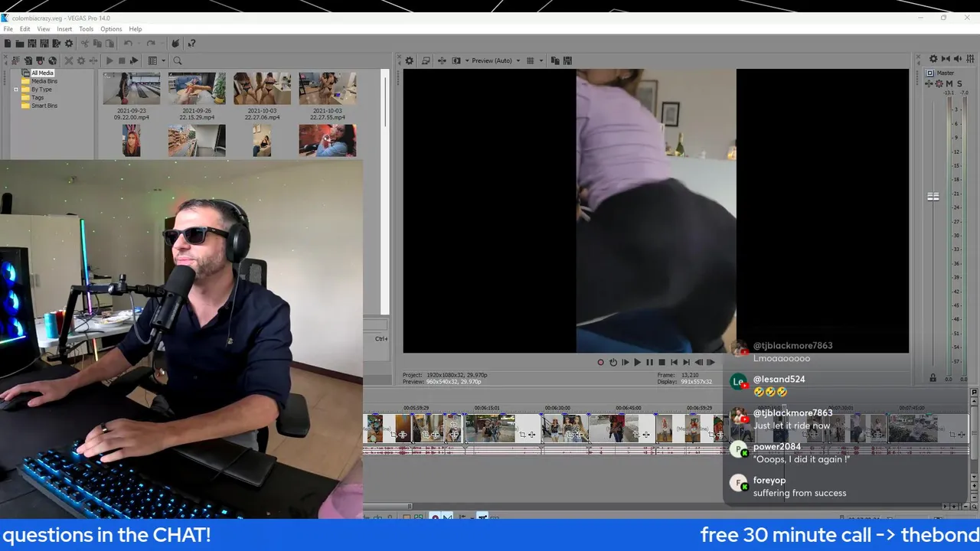Toggle Auto Preview in media toolbar
The image size is (980, 551).
134,60
